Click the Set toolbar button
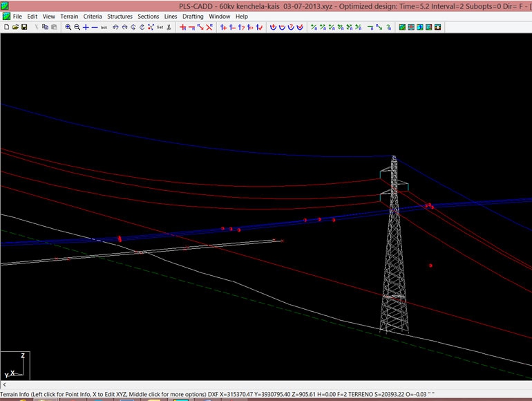 (160, 27)
